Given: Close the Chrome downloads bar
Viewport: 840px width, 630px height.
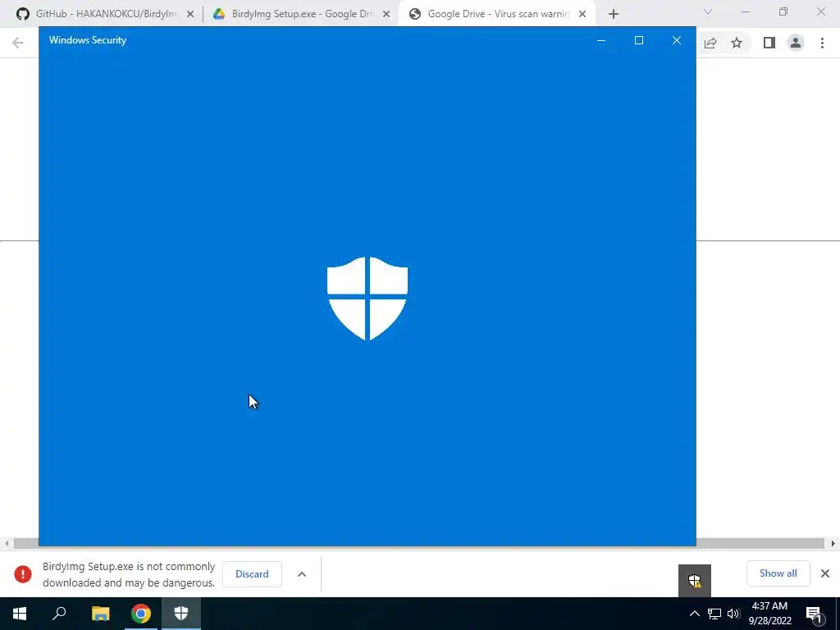Looking at the screenshot, I should (x=825, y=573).
